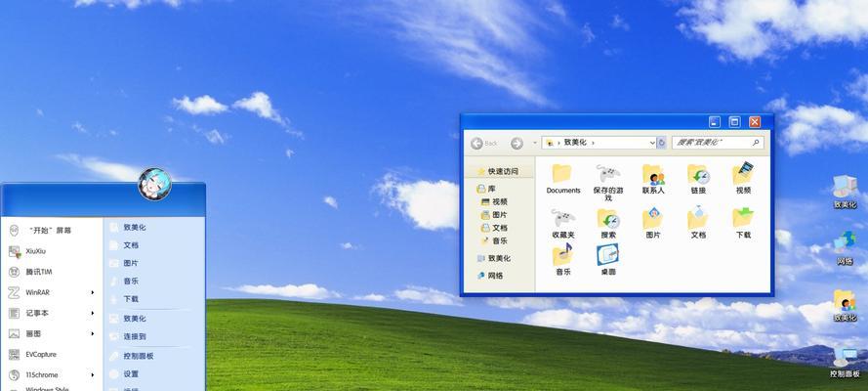Open the recent locations dropdown beside the forward arrow
Image resolution: width=868 pixels, height=391 pixels.
(x=534, y=143)
